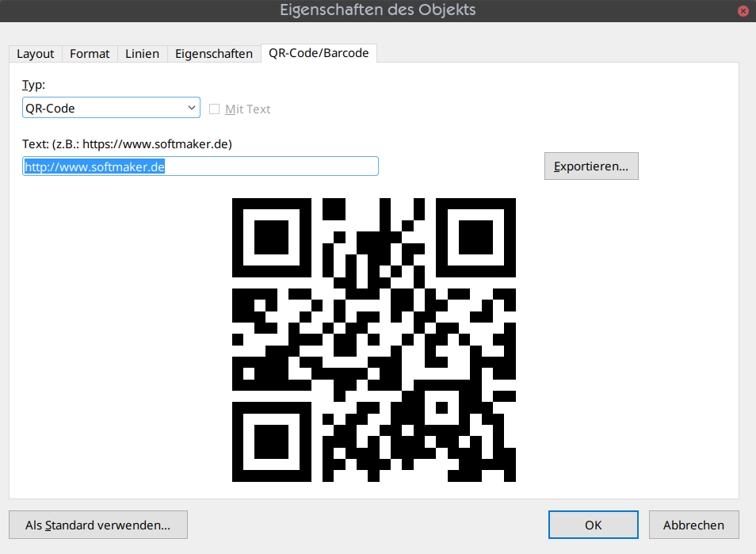756x554 pixels.
Task: Focus the Text URL input field
Action: 200,166
